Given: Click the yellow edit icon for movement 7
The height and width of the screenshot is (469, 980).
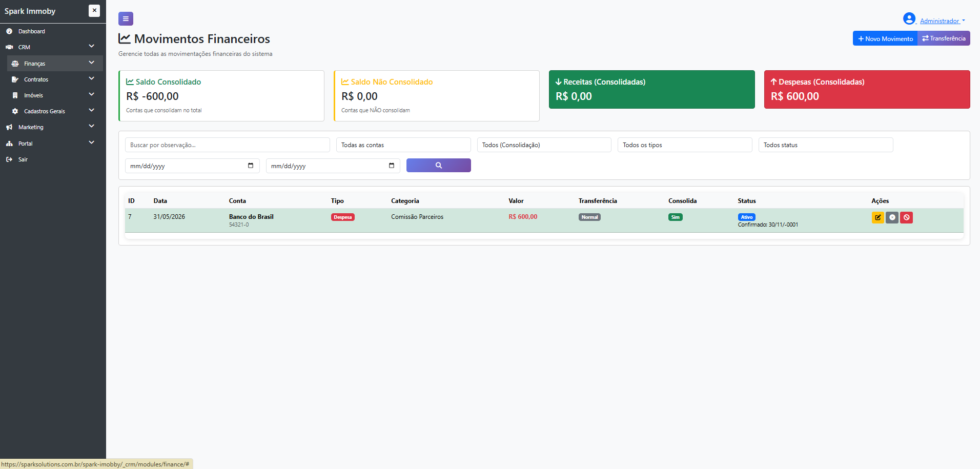Looking at the screenshot, I should click(877, 217).
